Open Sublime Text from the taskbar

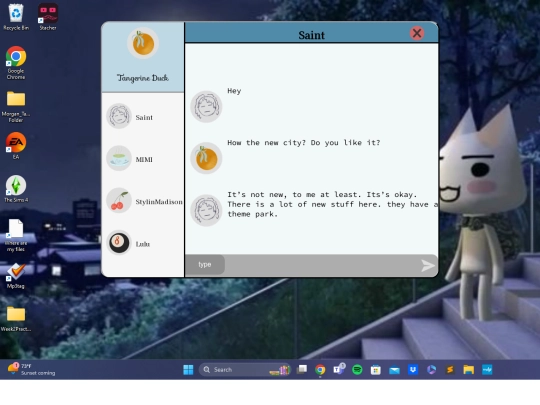pos(450,370)
